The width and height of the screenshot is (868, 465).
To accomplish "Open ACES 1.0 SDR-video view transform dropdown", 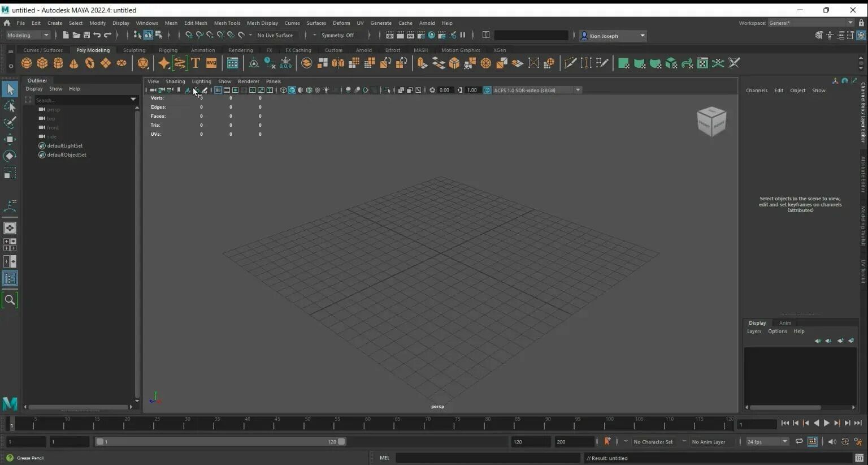I will [537, 90].
